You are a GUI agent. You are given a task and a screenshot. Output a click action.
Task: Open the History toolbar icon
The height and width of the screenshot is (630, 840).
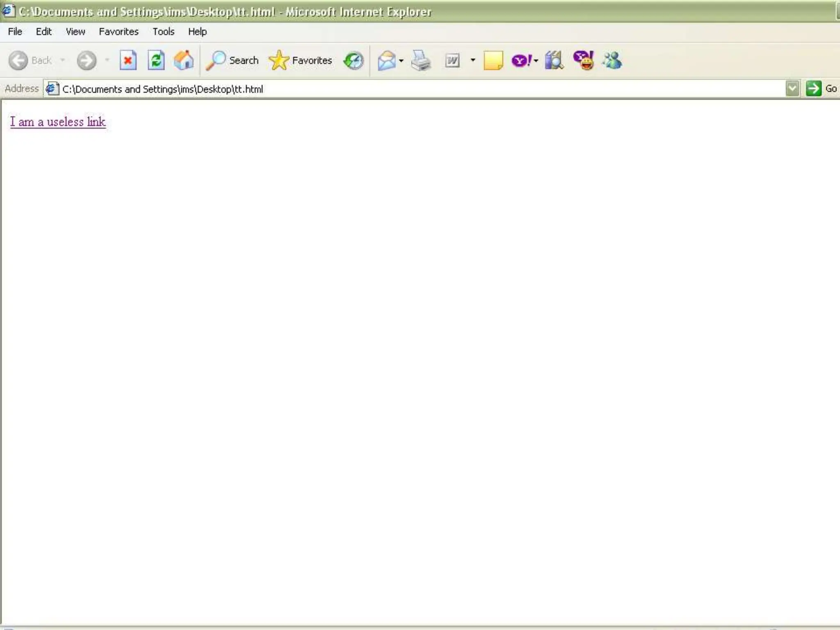pos(354,61)
